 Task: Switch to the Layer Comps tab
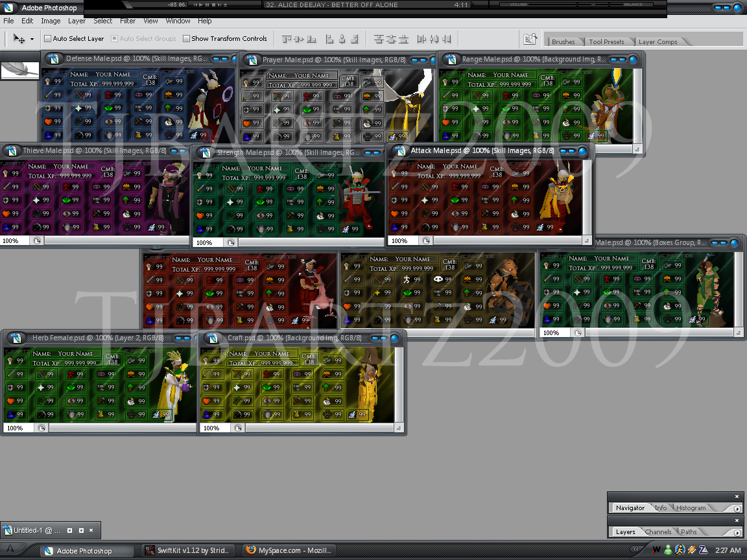click(x=658, y=42)
